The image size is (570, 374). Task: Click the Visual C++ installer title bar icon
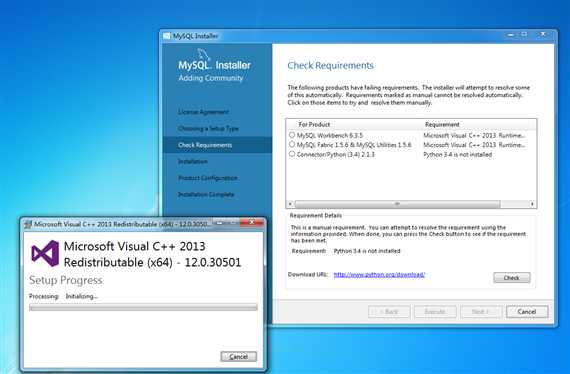coord(28,224)
